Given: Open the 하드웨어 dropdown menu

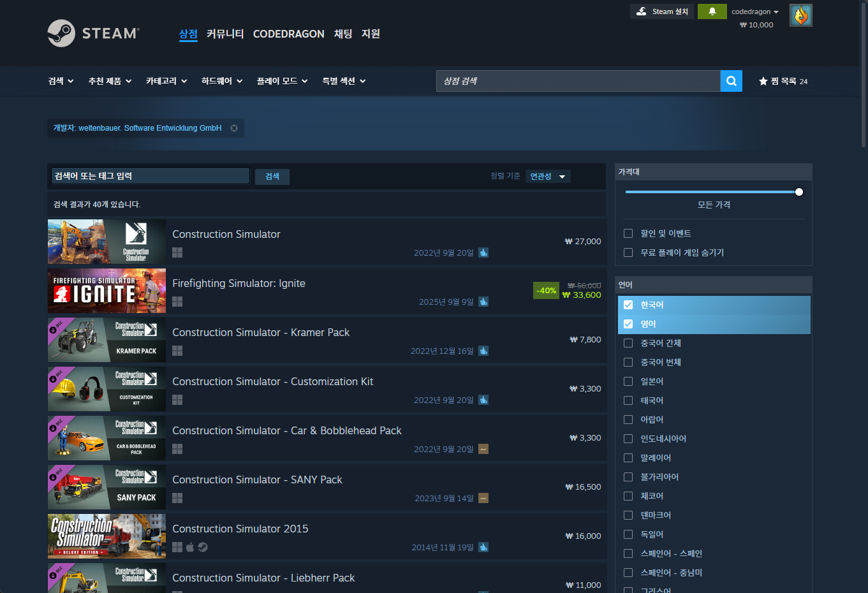Looking at the screenshot, I should (222, 81).
